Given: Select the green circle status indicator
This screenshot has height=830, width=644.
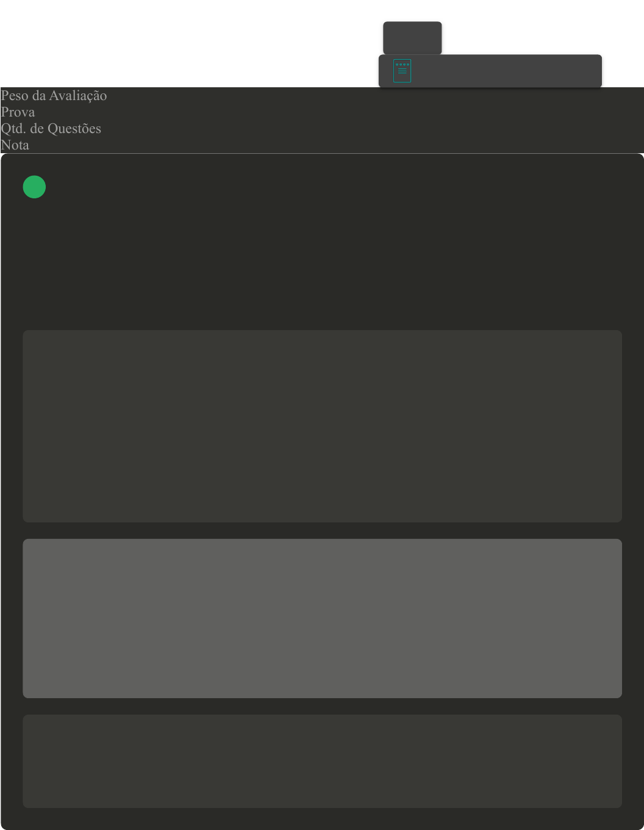Looking at the screenshot, I should [x=34, y=187].
